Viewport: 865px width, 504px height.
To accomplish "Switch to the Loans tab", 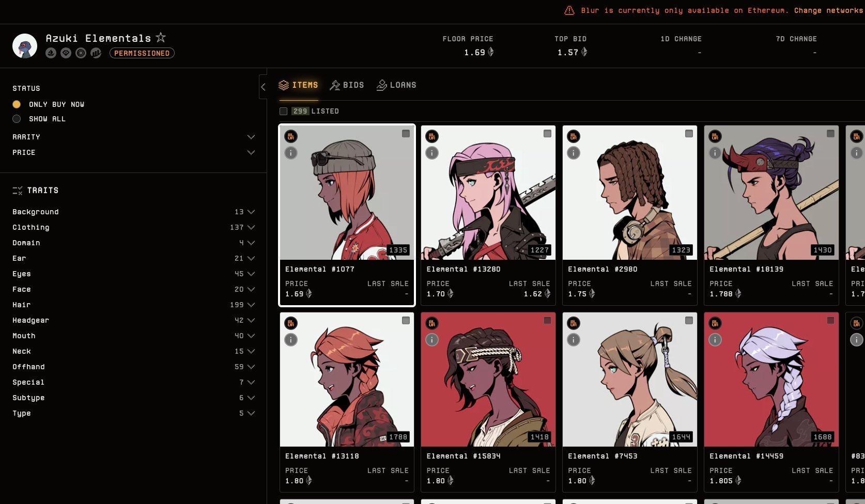I will pyautogui.click(x=397, y=85).
